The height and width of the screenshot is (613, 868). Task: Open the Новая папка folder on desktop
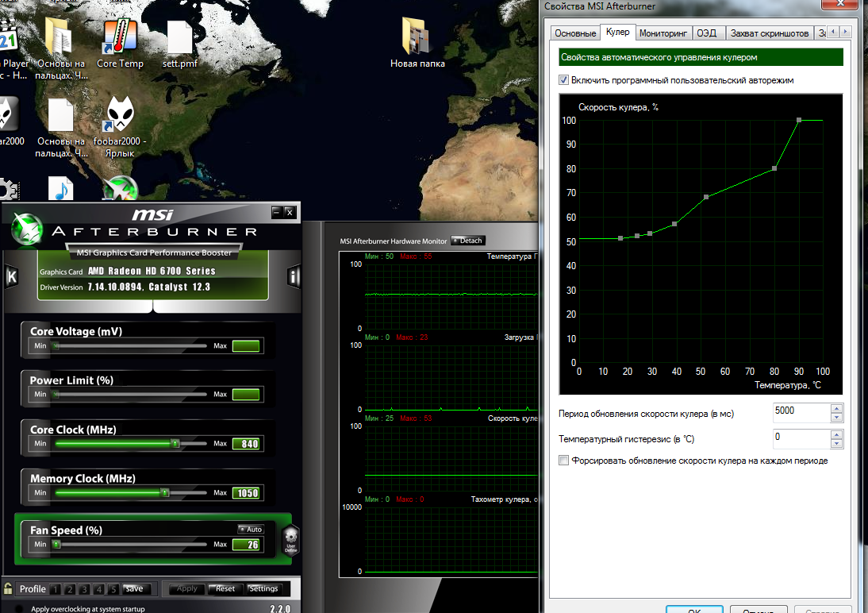pyautogui.click(x=417, y=42)
